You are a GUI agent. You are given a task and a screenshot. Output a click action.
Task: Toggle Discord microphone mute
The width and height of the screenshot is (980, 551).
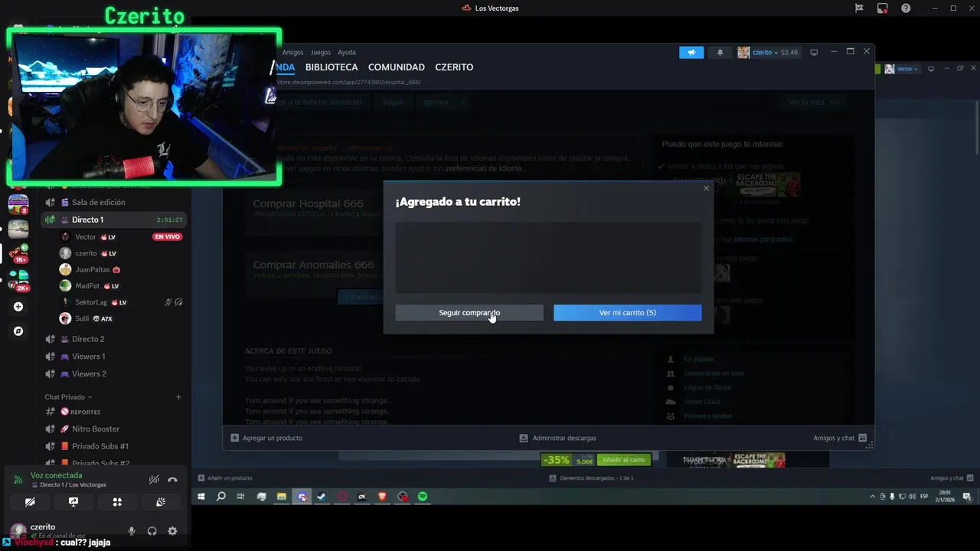point(132,531)
